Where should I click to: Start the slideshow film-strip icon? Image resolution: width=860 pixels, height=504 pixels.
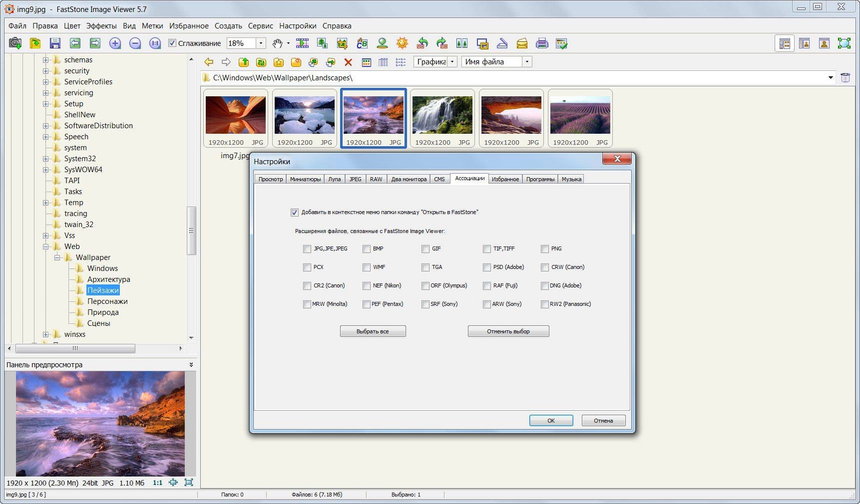[x=302, y=43]
